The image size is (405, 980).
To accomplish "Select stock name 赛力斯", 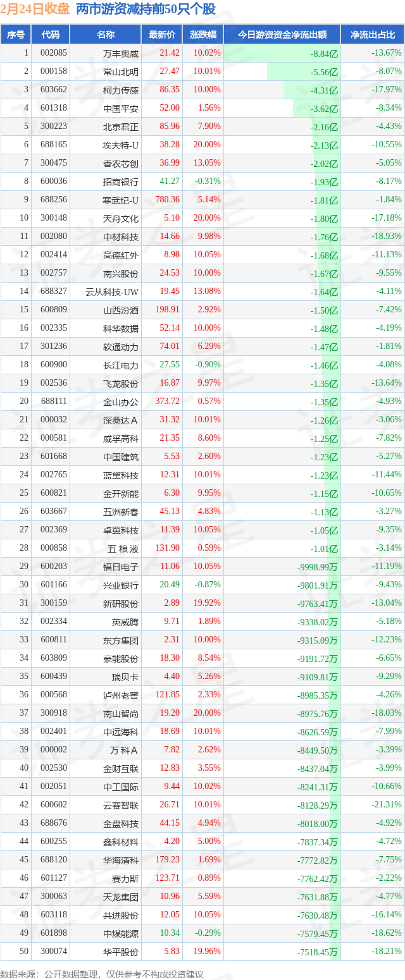I will 125,878.
